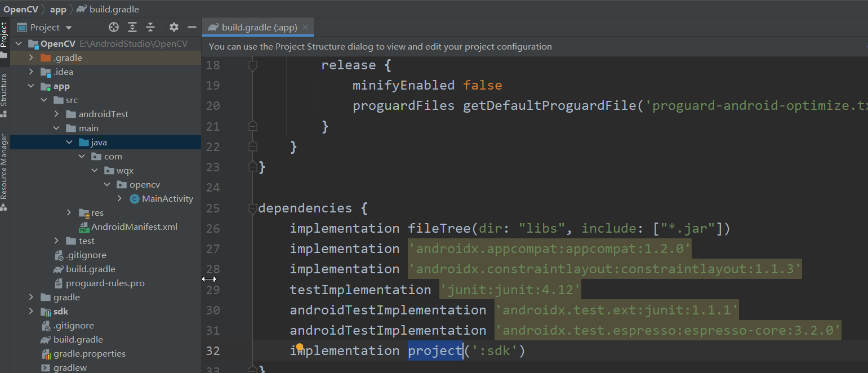
Task: Click 'false' after minifyEnabled on line 19
Action: point(483,86)
